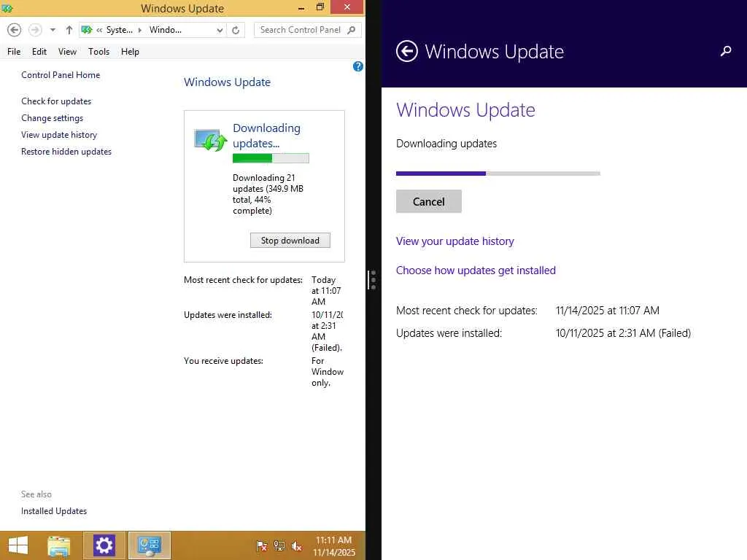Open the Help menu
The image size is (747, 560).
click(x=130, y=52)
